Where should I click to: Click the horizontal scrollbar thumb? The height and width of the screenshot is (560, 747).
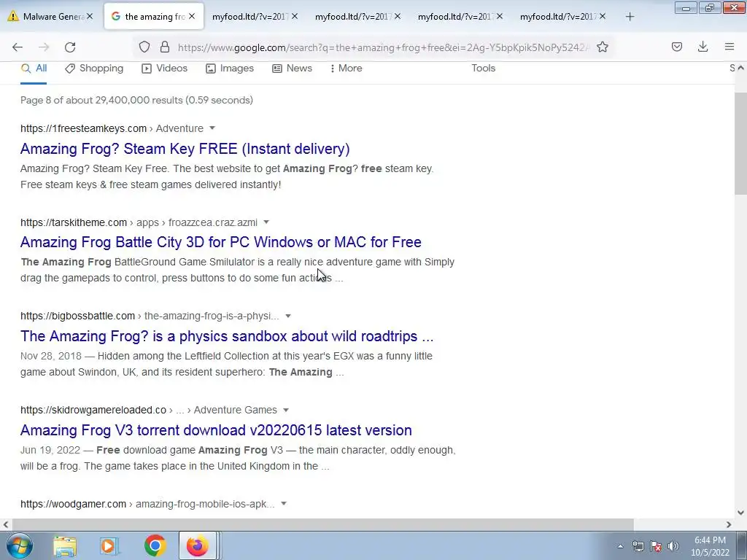[322, 524]
